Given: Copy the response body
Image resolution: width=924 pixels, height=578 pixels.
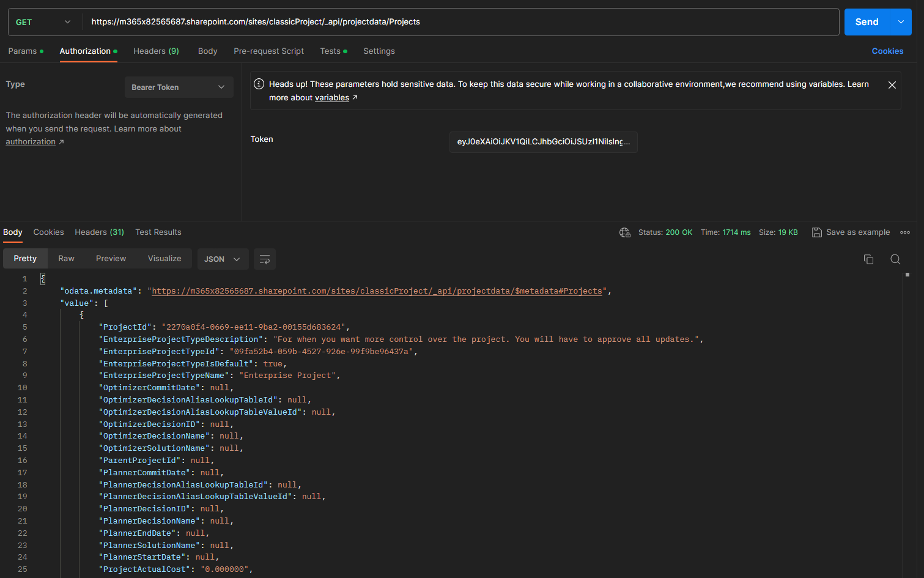Looking at the screenshot, I should [868, 259].
